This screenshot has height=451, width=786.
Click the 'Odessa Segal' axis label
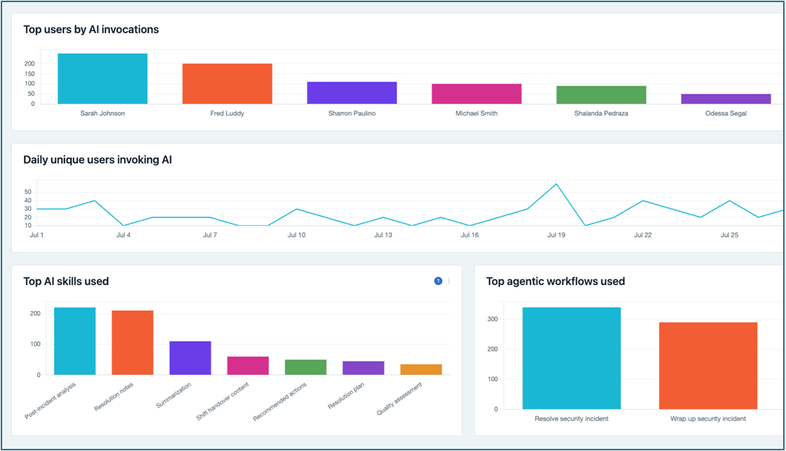[726, 113]
